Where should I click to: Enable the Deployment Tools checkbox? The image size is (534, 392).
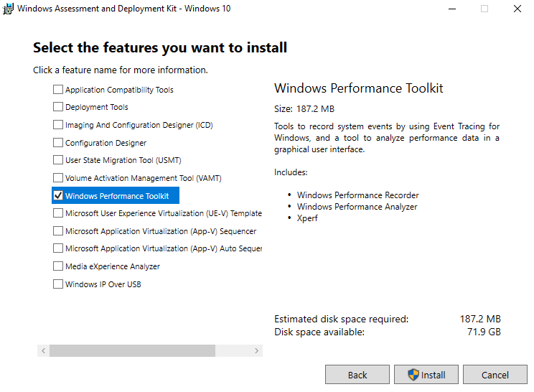pyautogui.click(x=58, y=107)
